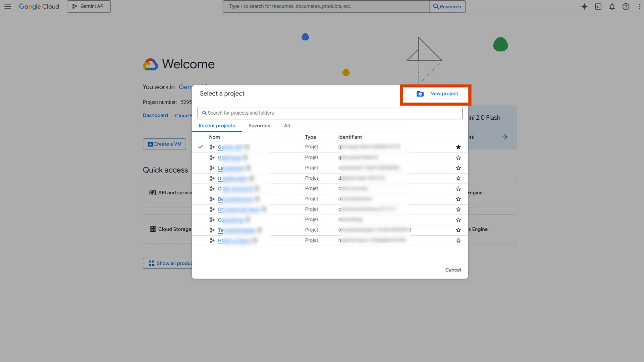Click the arrow on the Gemini 2.0 Flash card

504,137
